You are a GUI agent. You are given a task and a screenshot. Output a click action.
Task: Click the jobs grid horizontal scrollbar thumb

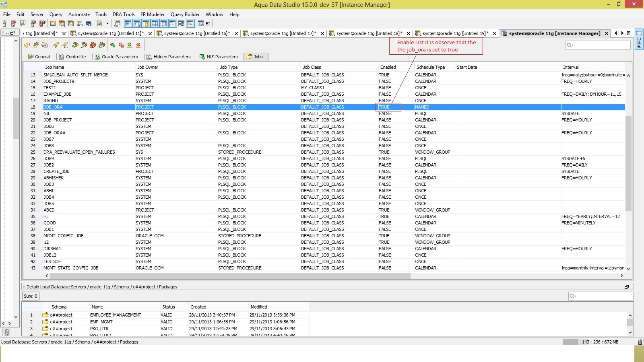pos(230,276)
